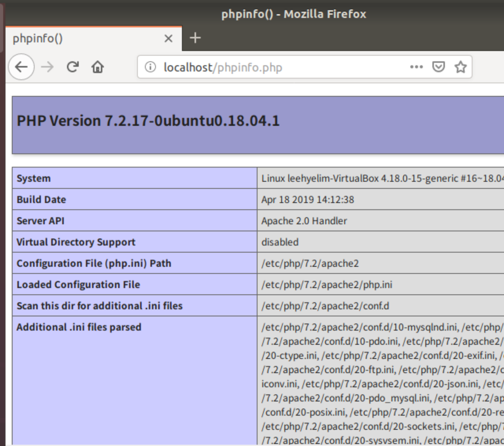
Task: Click Virtual Directory Support label
Action: [76, 242]
